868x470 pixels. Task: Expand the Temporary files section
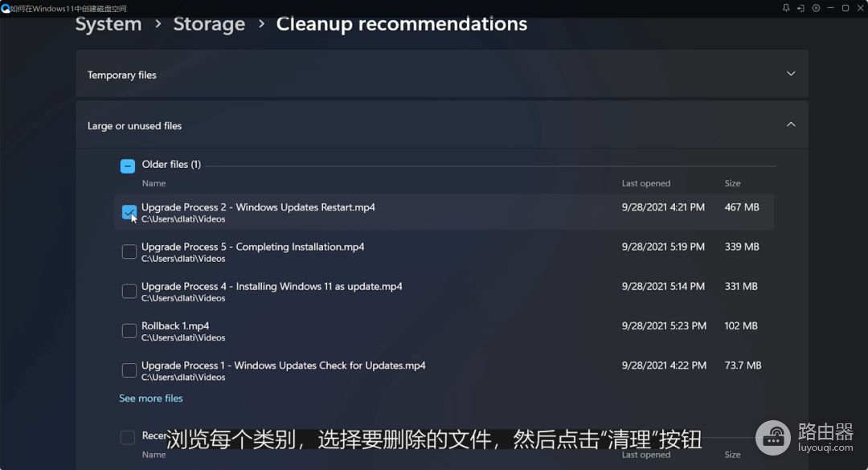pos(791,74)
